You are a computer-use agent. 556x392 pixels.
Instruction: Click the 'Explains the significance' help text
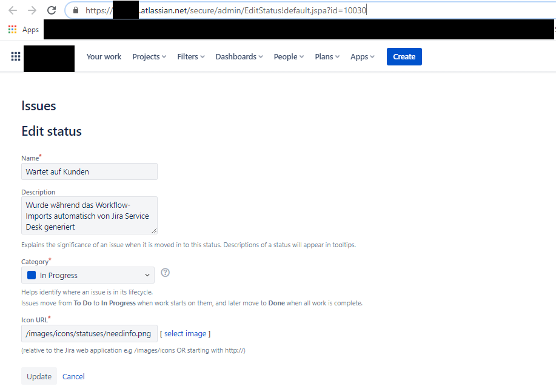tap(189, 245)
